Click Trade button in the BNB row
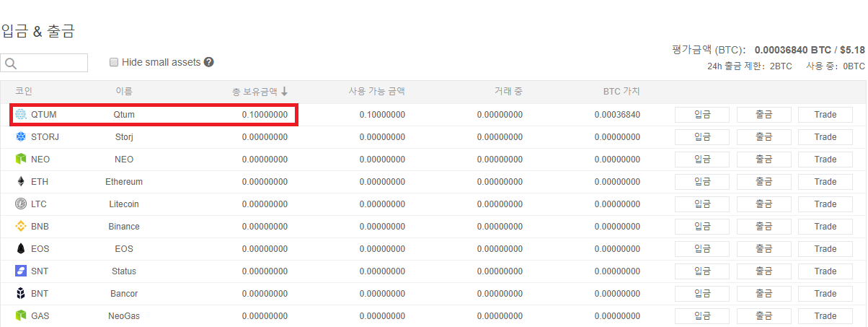This screenshot has width=868, height=327. [825, 227]
